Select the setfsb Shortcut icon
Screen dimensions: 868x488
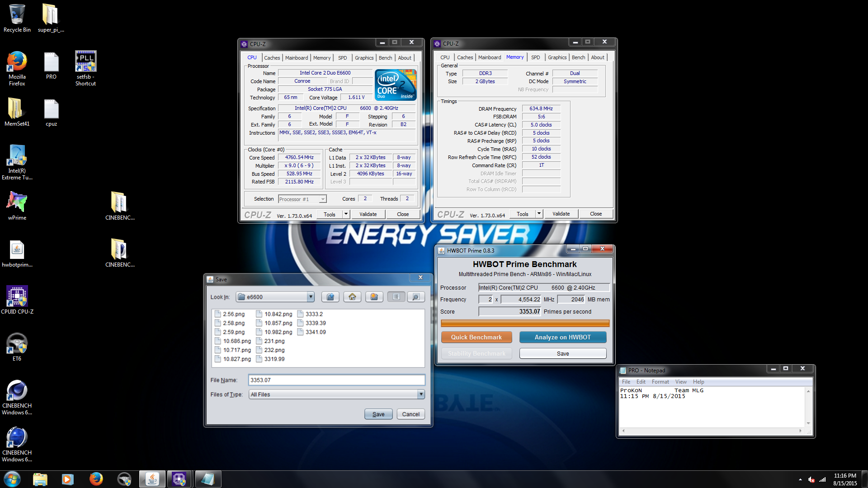pyautogui.click(x=85, y=69)
